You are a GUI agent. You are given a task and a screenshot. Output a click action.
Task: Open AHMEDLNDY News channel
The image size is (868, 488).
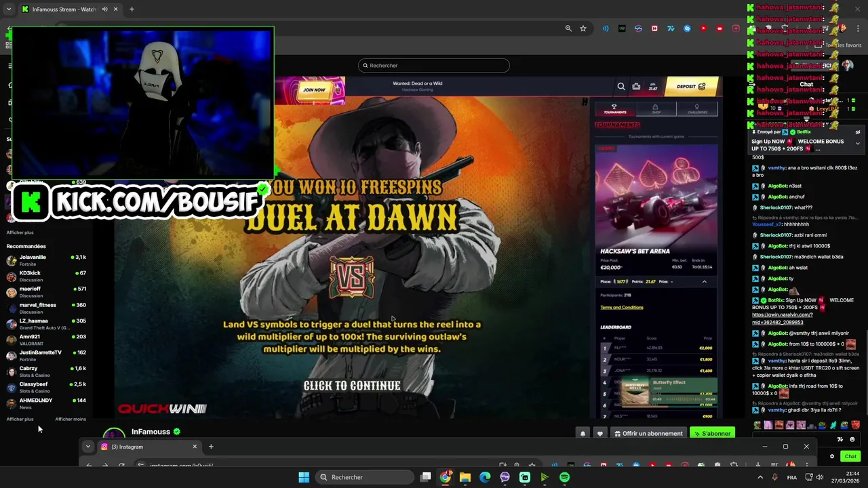tap(46, 403)
